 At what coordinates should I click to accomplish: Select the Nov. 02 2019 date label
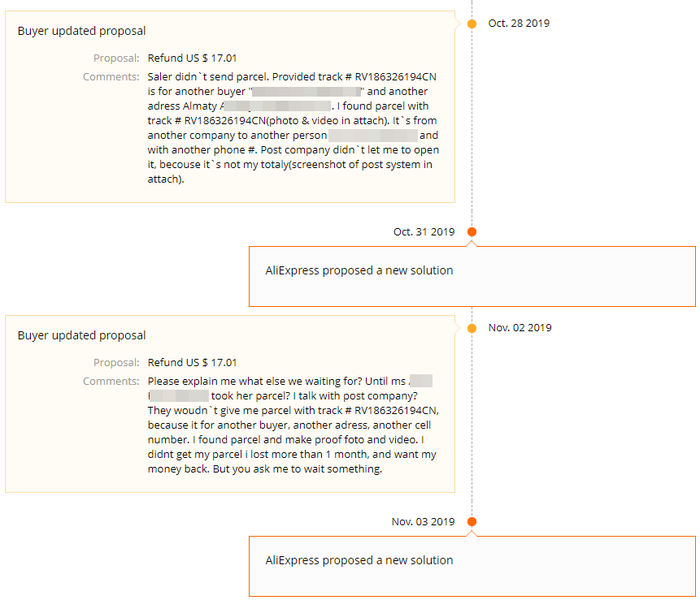[x=520, y=328]
